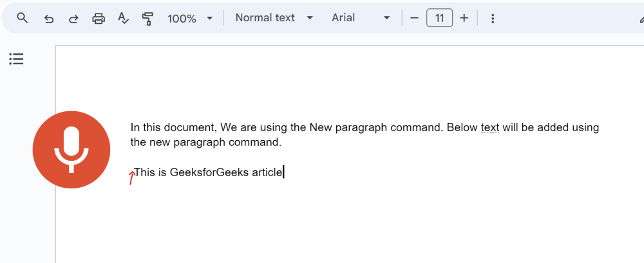Viewport: 644px width, 263px height.
Task: Show the document outline
Action: click(16, 59)
